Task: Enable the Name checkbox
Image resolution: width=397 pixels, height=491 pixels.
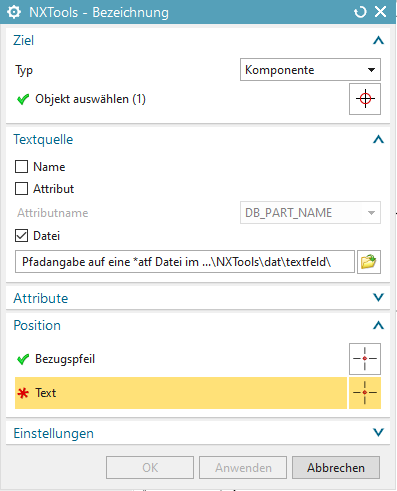Action: (21, 167)
